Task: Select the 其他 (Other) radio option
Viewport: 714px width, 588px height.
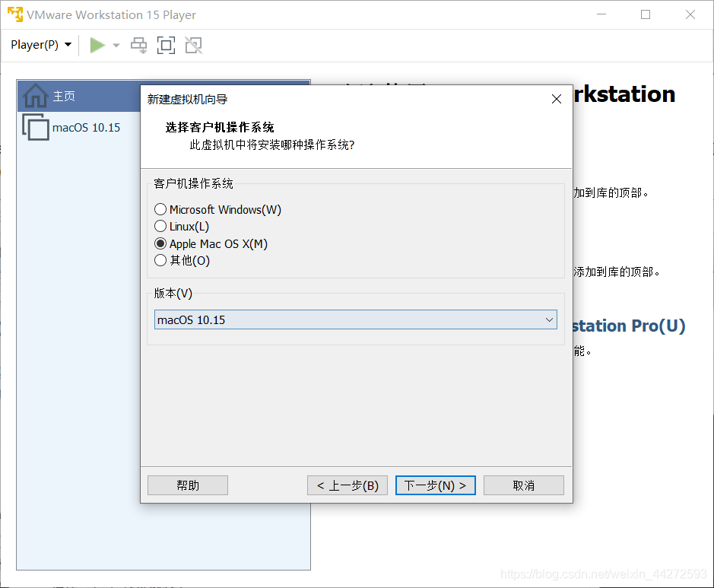Action: 160,260
